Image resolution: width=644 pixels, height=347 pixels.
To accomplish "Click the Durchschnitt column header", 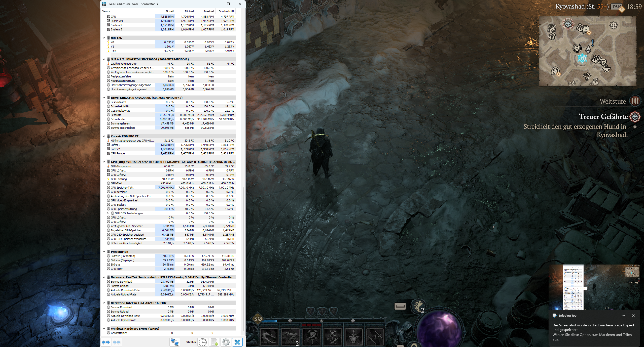I will point(226,11).
